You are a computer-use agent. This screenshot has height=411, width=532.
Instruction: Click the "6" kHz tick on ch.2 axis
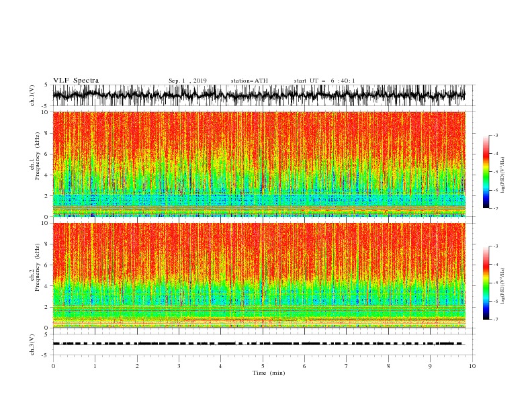click(46, 265)
